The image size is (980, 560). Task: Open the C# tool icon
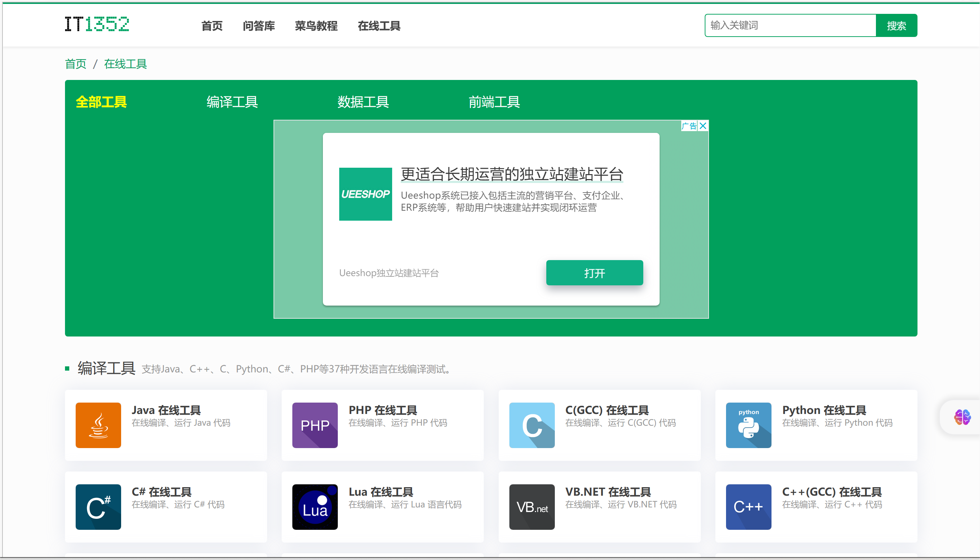point(98,507)
